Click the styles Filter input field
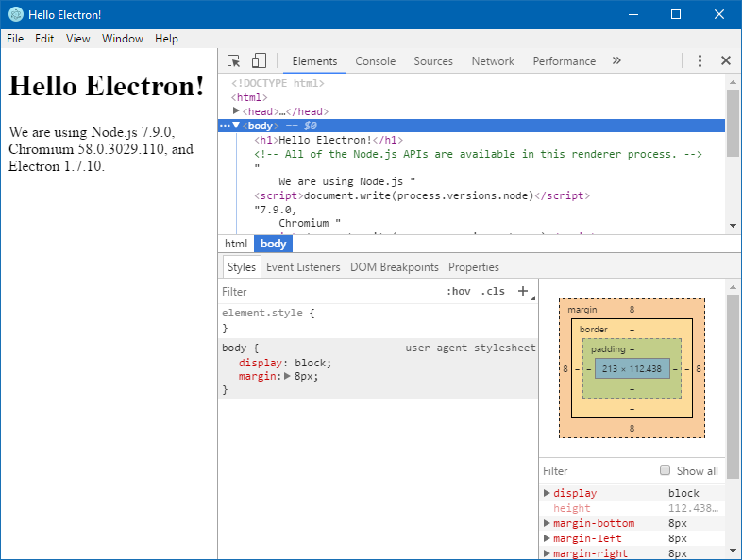The width and height of the screenshot is (742, 560). coord(331,291)
